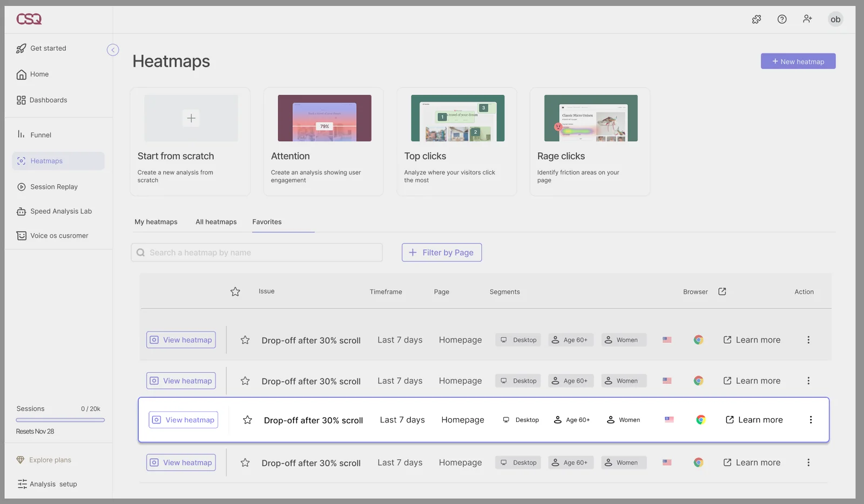Choose the Top clicks template
The width and height of the screenshot is (864, 504).
pos(457,141)
